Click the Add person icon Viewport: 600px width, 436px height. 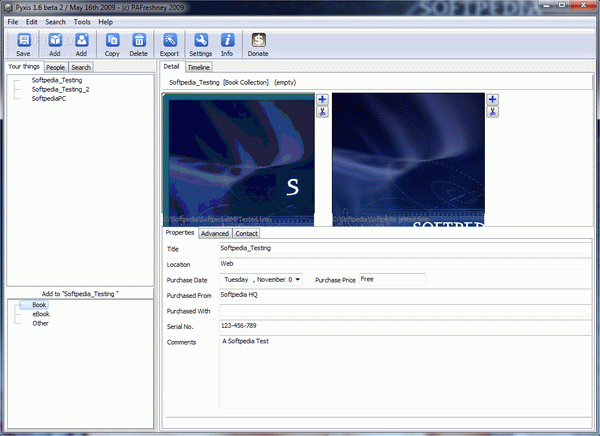tap(82, 40)
